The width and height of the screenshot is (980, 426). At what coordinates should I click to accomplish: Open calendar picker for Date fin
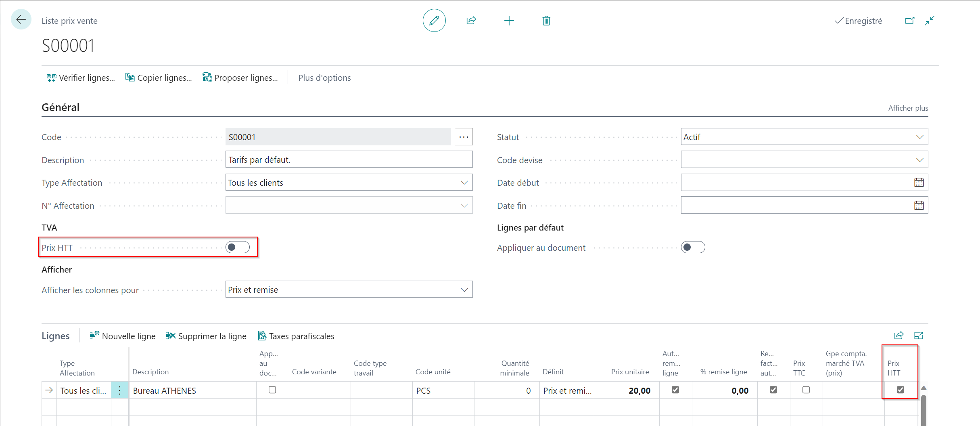pyautogui.click(x=919, y=206)
